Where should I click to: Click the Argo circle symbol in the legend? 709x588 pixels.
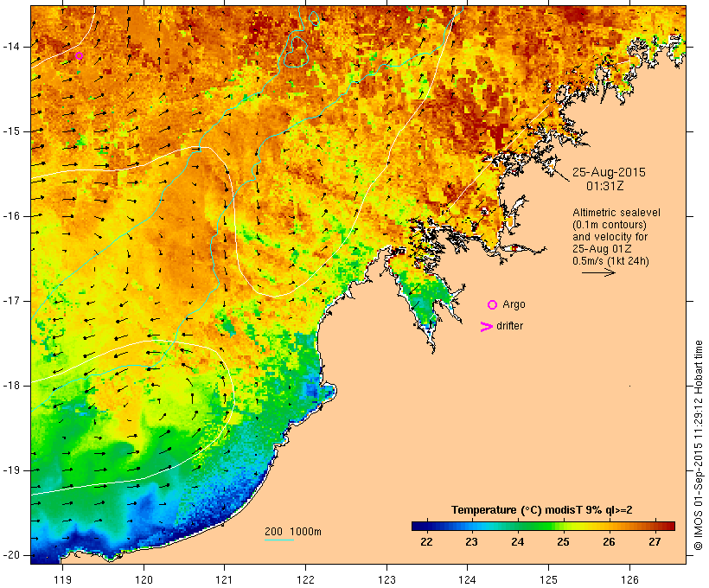(493, 305)
